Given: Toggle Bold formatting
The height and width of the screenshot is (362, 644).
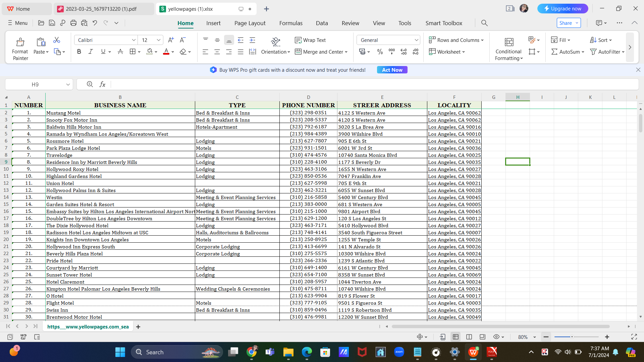Looking at the screenshot, I should coord(79,52).
